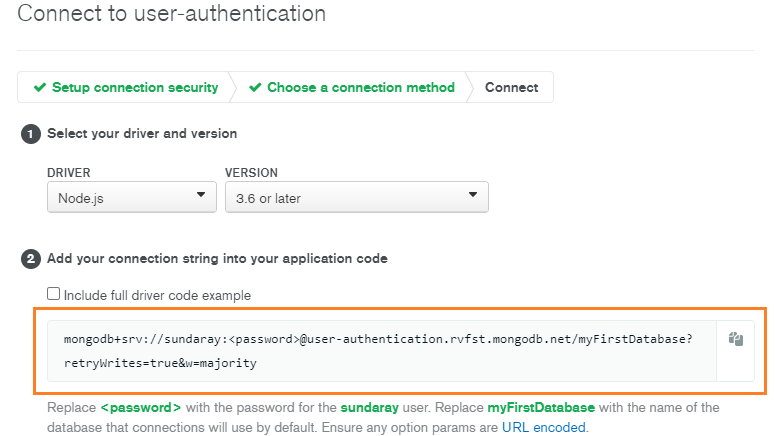Copy the connection string using the copy icon
This screenshot has height=436, width=775.
tap(736, 340)
